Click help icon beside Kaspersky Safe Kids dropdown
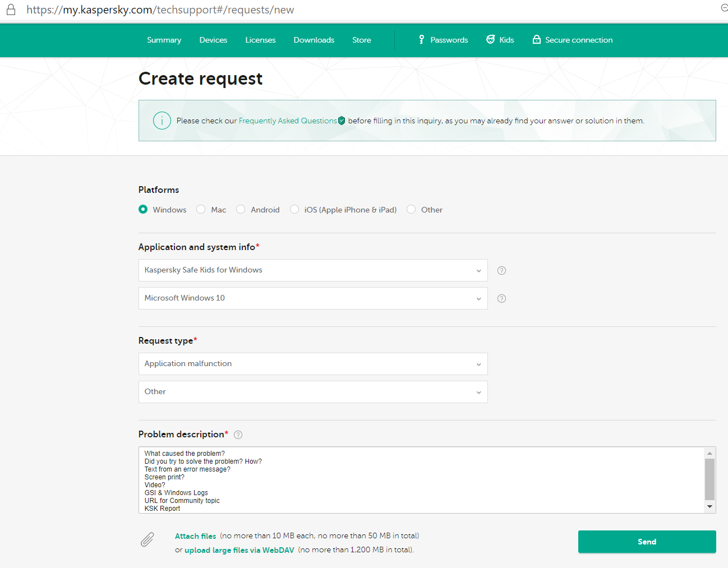 pos(502,270)
